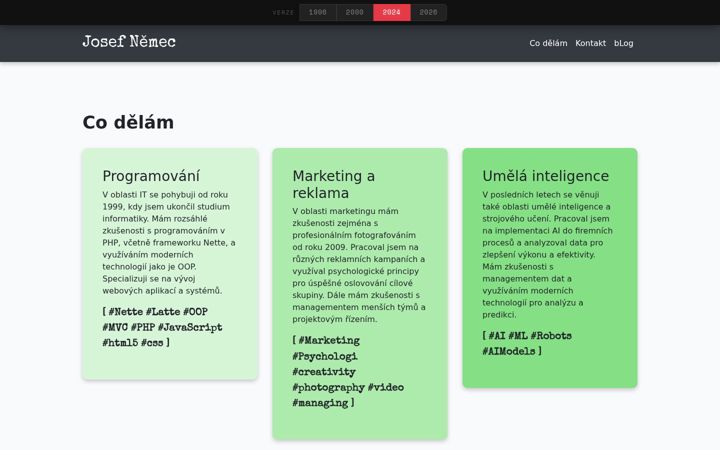Switch to the 2026 version tab
This screenshot has height=450, width=720.
pyautogui.click(x=428, y=12)
